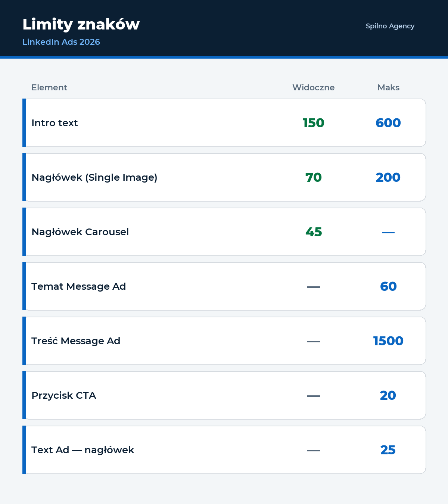Click max value 600 for Intro text
This screenshot has height=504, width=448.
[x=388, y=123]
